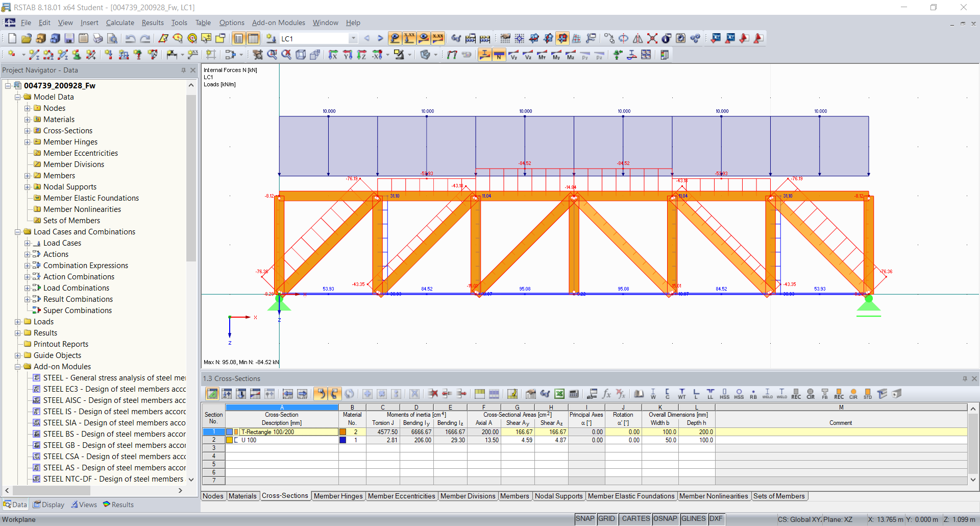980x526 pixels.
Task: Show shear force Vz diagram icon
Action: [528, 55]
